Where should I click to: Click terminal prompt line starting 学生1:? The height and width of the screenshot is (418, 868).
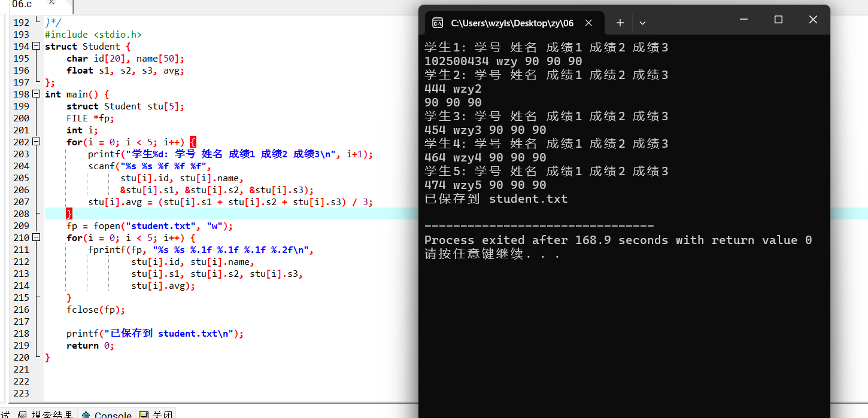tap(546, 47)
